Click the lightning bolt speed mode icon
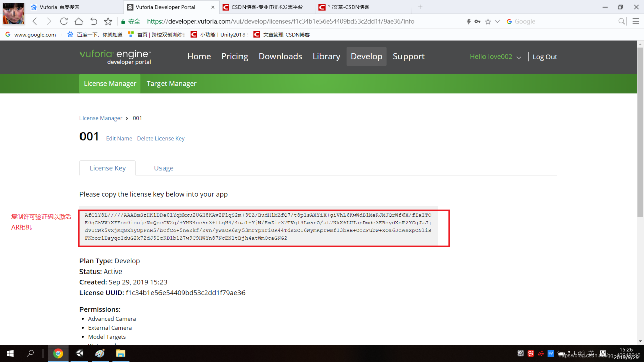This screenshot has width=644, height=362. pos(469,22)
